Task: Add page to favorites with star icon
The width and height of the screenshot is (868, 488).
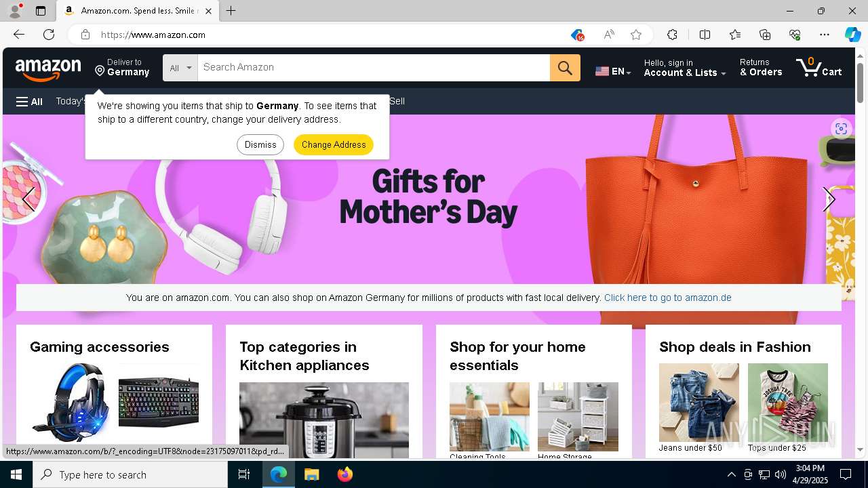Action: click(636, 35)
